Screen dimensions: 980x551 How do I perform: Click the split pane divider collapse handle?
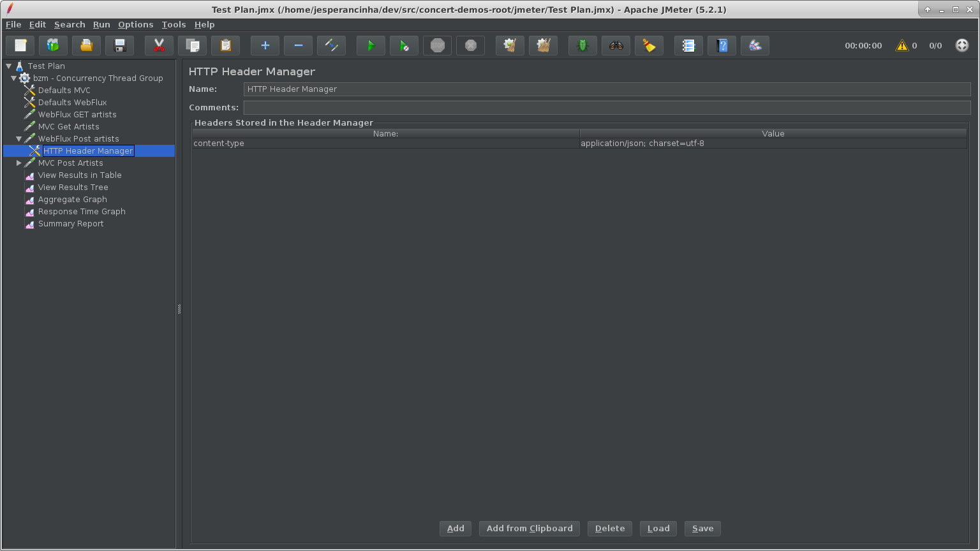(x=179, y=309)
